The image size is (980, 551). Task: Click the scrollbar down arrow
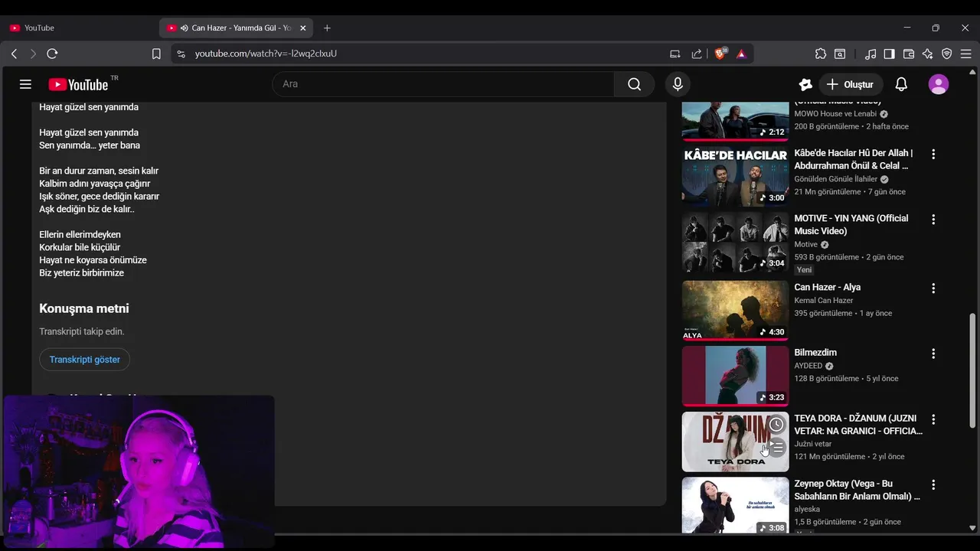pyautogui.click(x=973, y=527)
